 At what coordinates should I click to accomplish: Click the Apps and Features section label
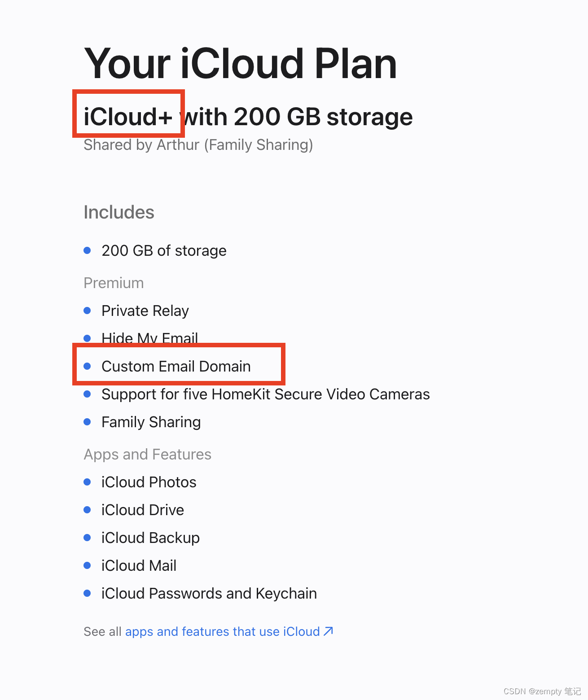[147, 454]
